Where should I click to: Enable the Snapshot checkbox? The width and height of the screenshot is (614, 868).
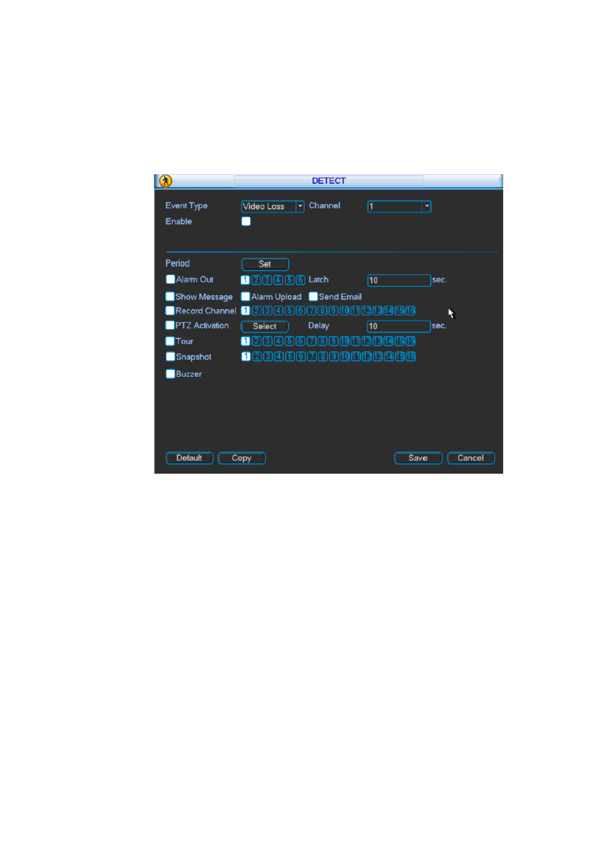click(170, 356)
